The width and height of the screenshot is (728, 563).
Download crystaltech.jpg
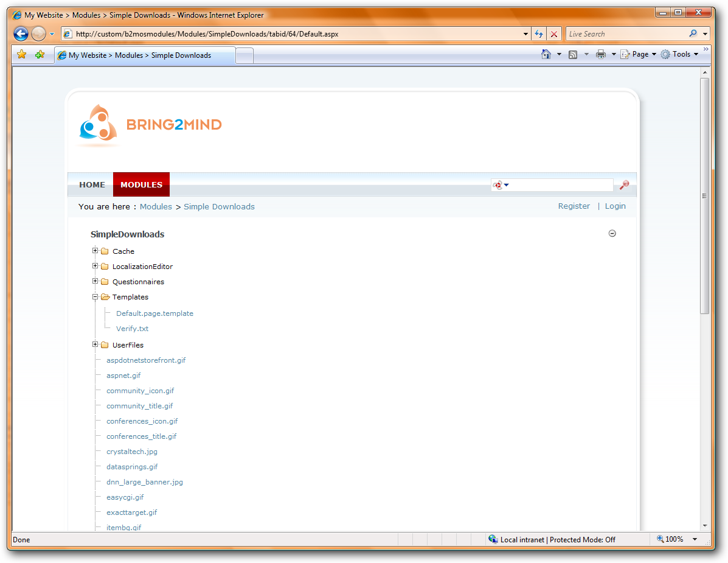point(132,452)
